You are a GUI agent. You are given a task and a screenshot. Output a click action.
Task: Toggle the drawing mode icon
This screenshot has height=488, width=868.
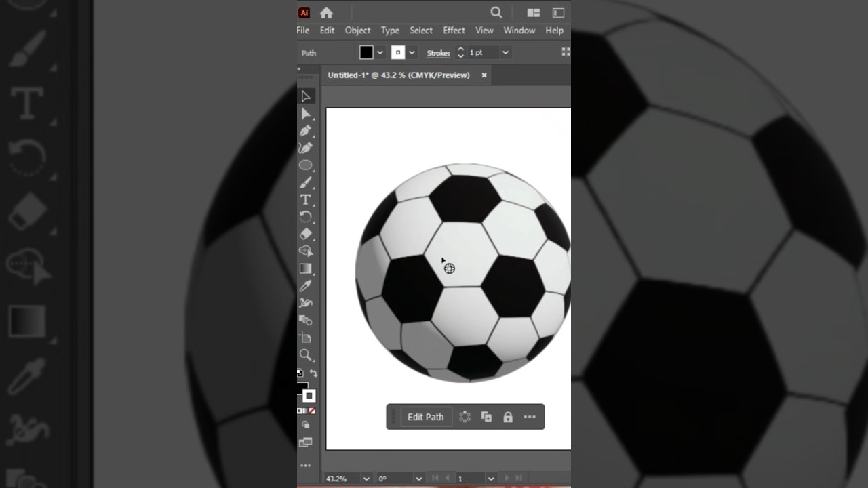pyautogui.click(x=306, y=425)
